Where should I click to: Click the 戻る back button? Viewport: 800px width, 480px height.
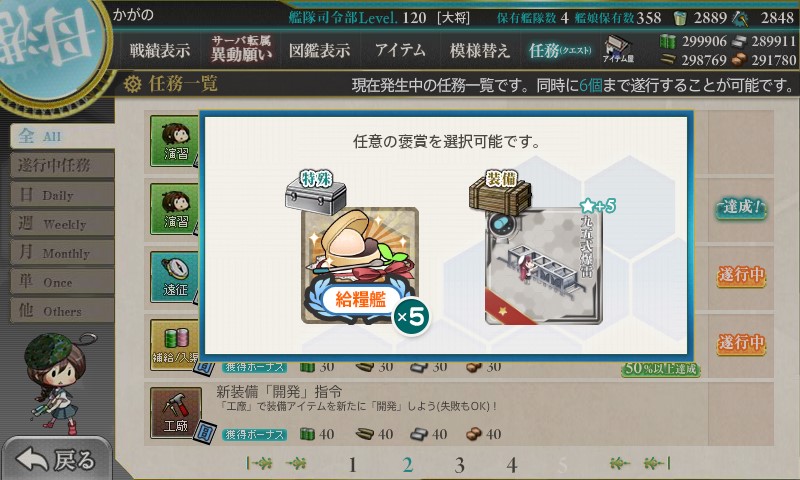point(56,459)
